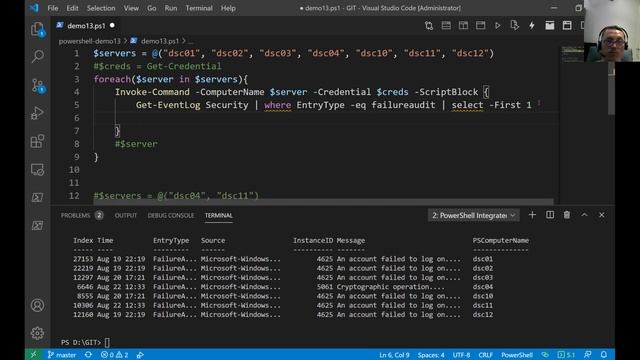The image size is (640, 360).
Task: Click the synchronize changes icon in status bar
Action: point(88,355)
